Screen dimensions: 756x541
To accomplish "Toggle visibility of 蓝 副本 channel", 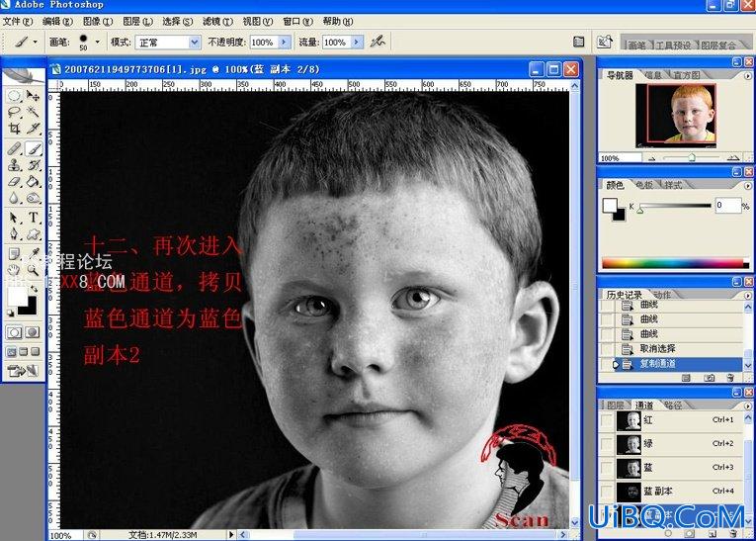I will click(607, 492).
